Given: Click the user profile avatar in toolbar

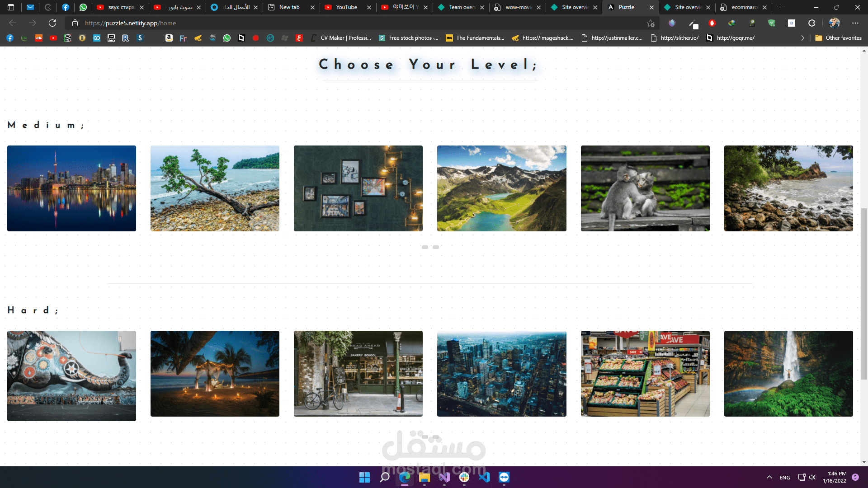Looking at the screenshot, I should 834,23.
